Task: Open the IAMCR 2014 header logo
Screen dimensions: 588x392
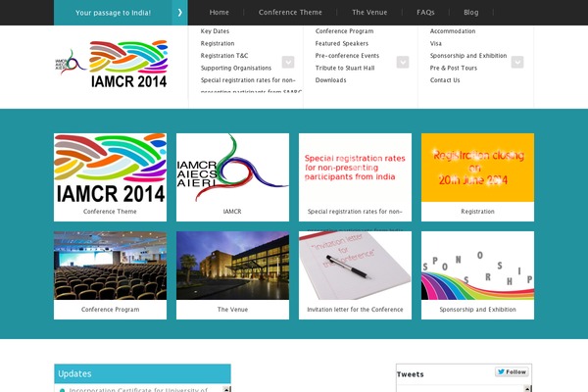Action: tap(128, 64)
